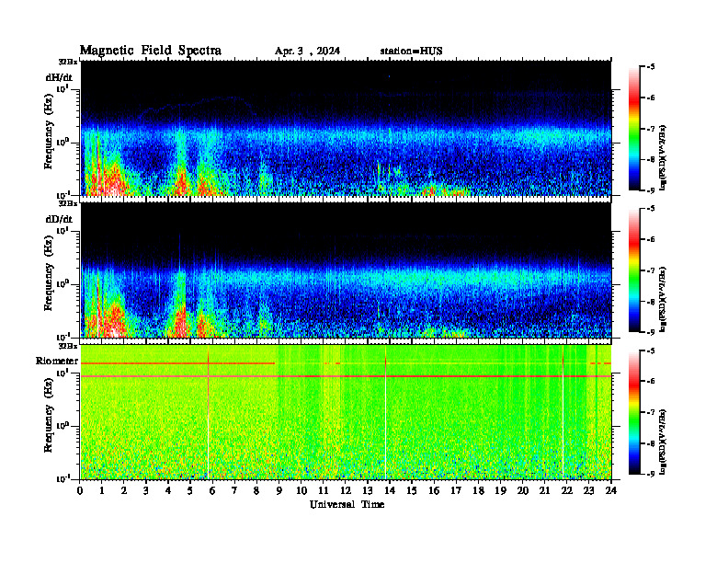Viewport: 728px width, 563px height.
Task: Click the "-8" tick on the Riometer colorbar
Action: [x=650, y=443]
